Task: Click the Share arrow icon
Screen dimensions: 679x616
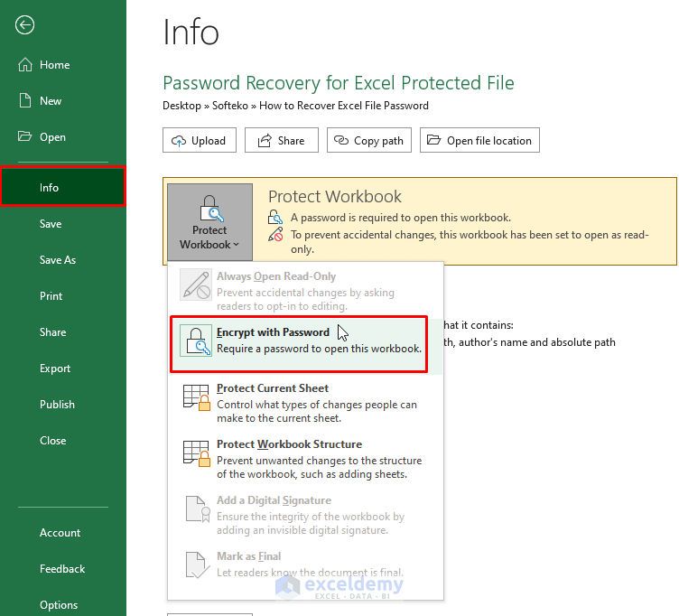Action: pyautogui.click(x=265, y=140)
